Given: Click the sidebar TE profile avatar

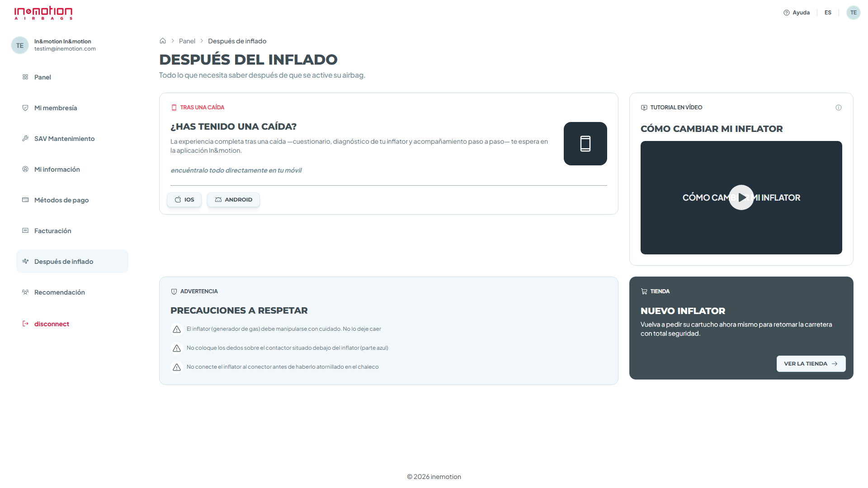Looking at the screenshot, I should pos(20,45).
